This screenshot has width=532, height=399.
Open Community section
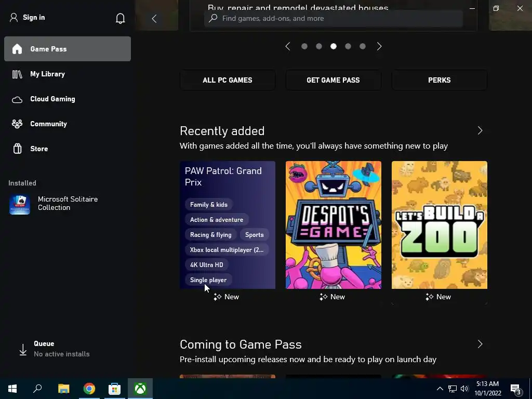(x=68, y=124)
